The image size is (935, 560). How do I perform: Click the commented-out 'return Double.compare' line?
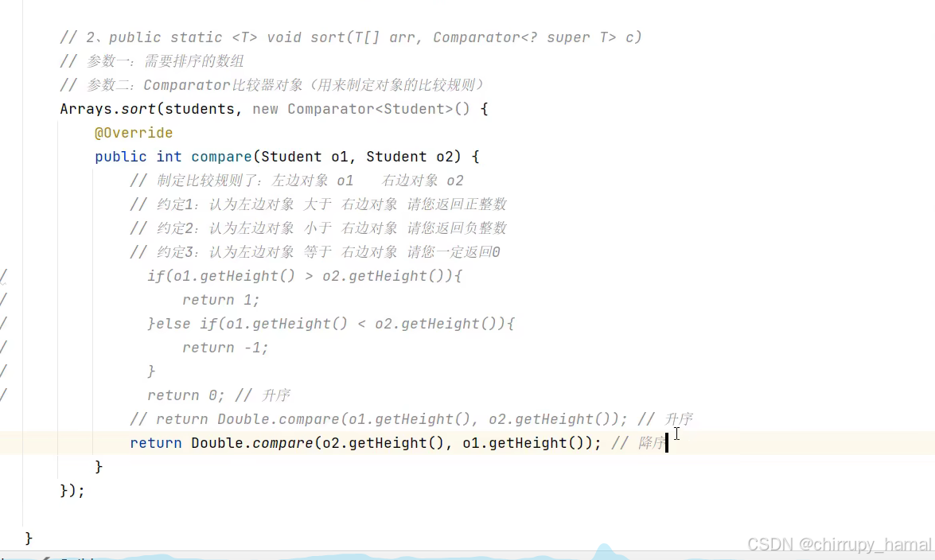(411, 419)
